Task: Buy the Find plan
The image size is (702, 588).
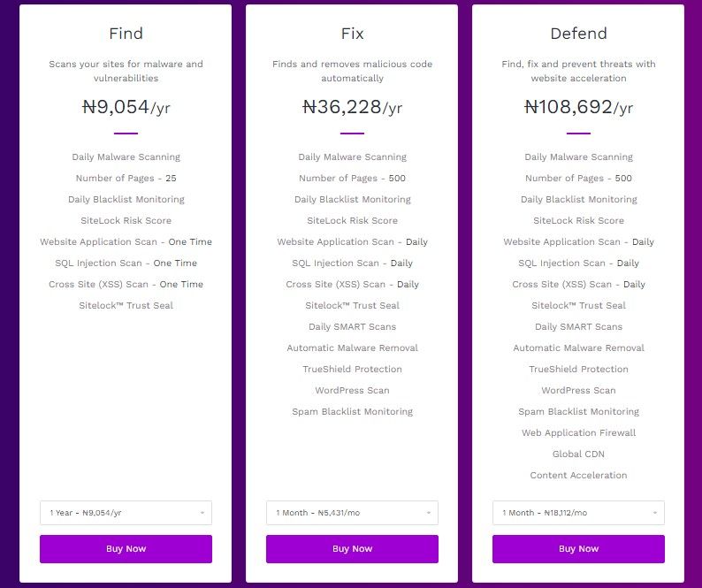Action: (x=126, y=548)
